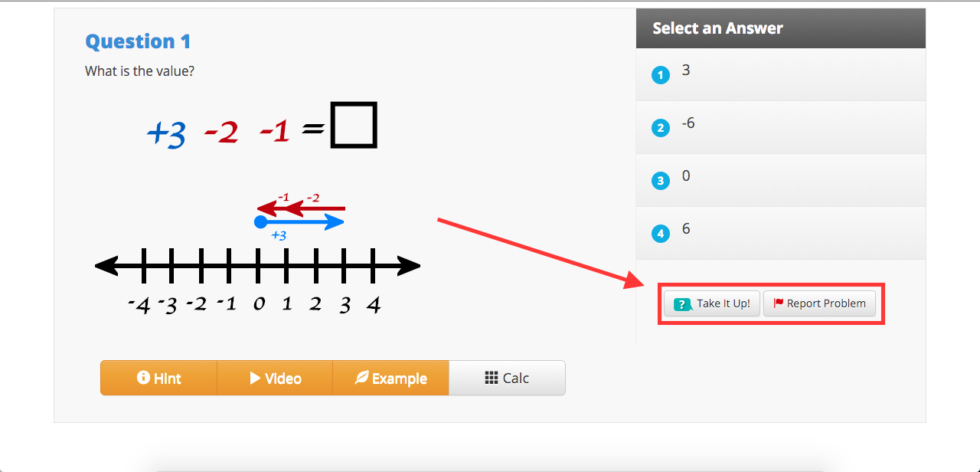Choose answer option 3
The width and height of the screenshot is (980, 472).
[781, 74]
